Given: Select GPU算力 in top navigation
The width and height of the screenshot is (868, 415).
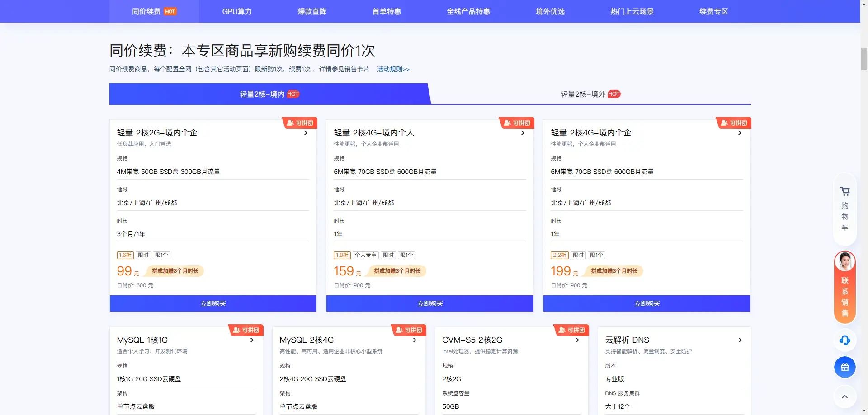Looking at the screenshot, I should tap(237, 11).
